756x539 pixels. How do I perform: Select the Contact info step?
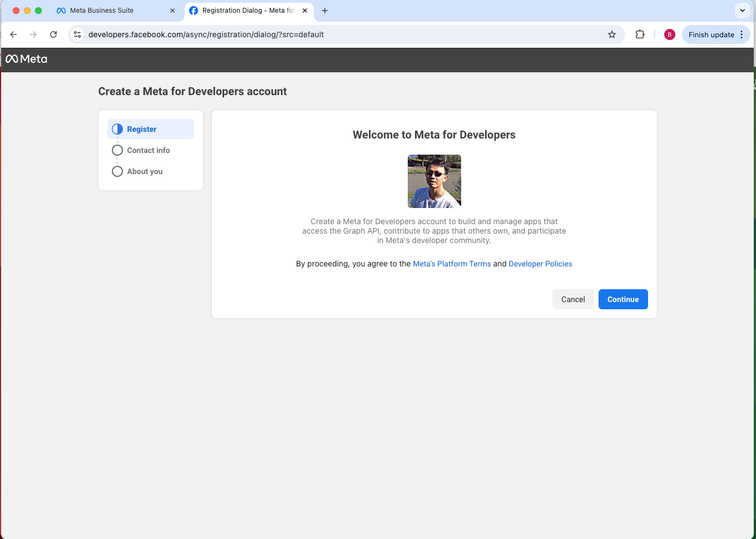148,150
